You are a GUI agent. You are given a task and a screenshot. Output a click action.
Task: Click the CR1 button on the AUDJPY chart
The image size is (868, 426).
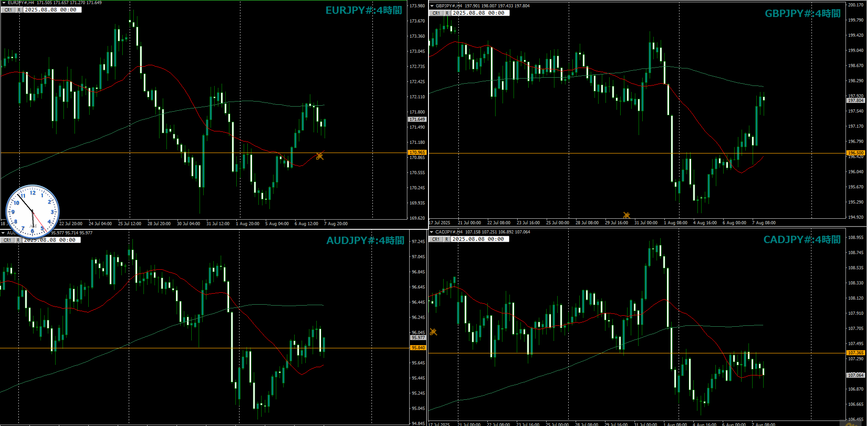point(7,240)
